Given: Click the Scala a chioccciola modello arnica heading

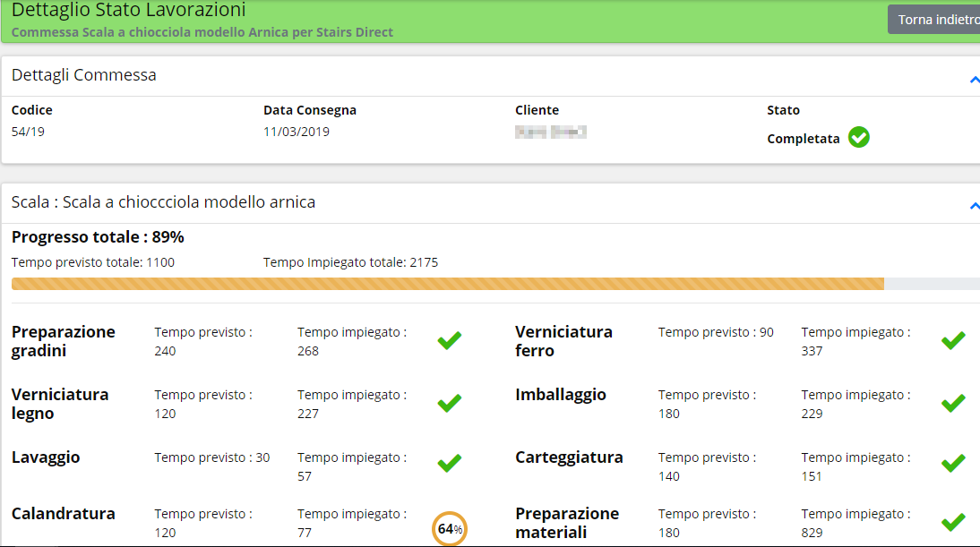Looking at the screenshot, I should (x=163, y=202).
